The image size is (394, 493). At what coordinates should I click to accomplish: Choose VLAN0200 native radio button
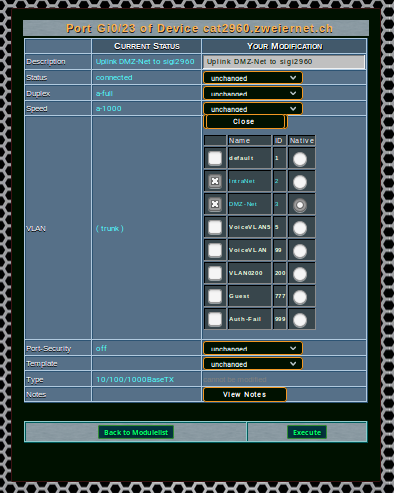(x=300, y=274)
